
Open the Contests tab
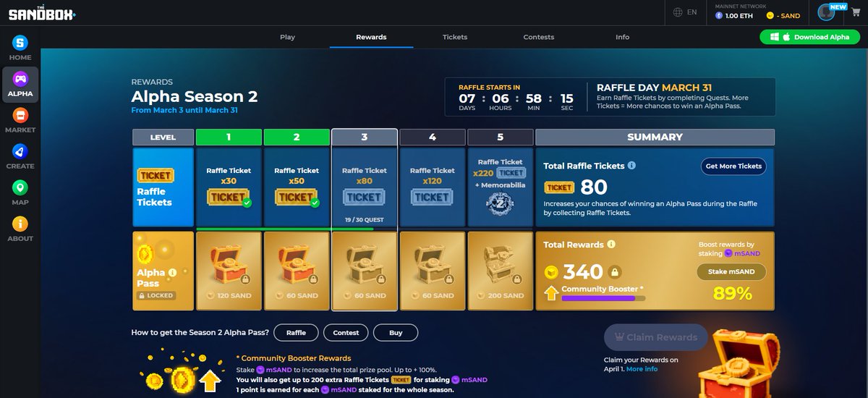539,37
